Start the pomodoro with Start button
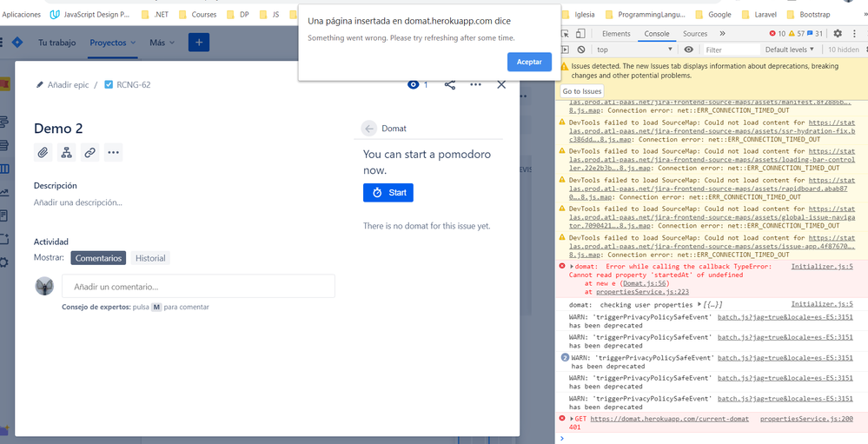 pos(388,193)
